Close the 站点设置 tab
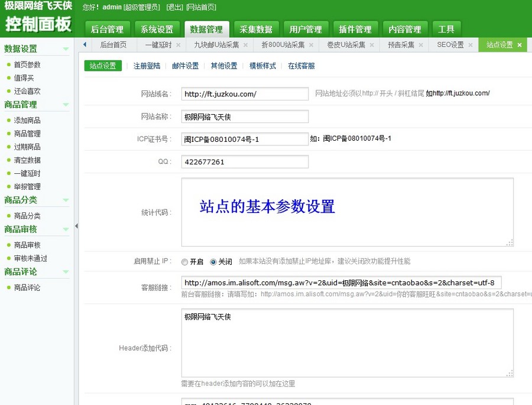 click(520, 44)
